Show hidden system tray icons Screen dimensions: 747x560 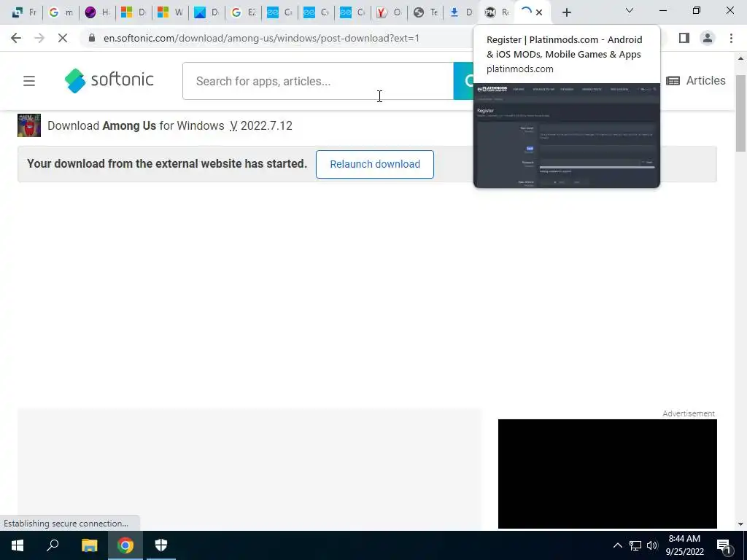(x=617, y=545)
